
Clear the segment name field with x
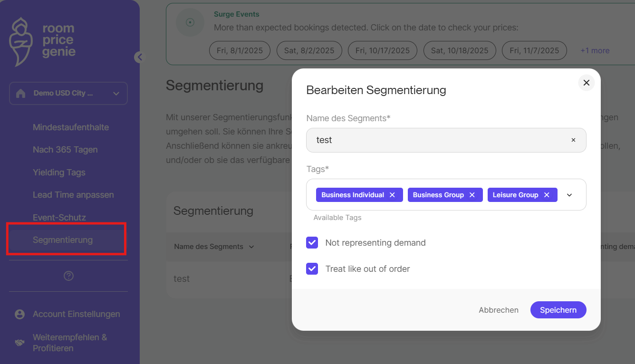click(x=573, y=140)
